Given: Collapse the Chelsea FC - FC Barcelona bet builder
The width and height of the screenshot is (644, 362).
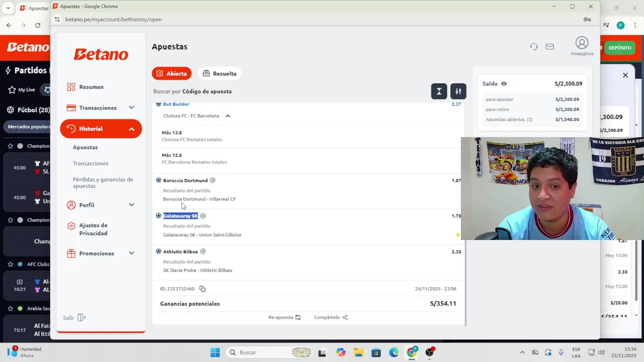Looking at the screenshot, I should (227, 116).
